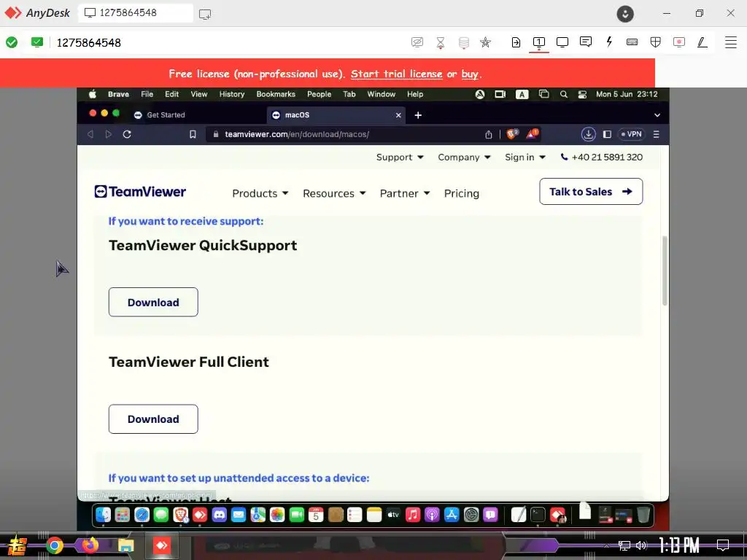Open the Window menu in Brave
The image size is (747, 560).
[x=381, y=94]
